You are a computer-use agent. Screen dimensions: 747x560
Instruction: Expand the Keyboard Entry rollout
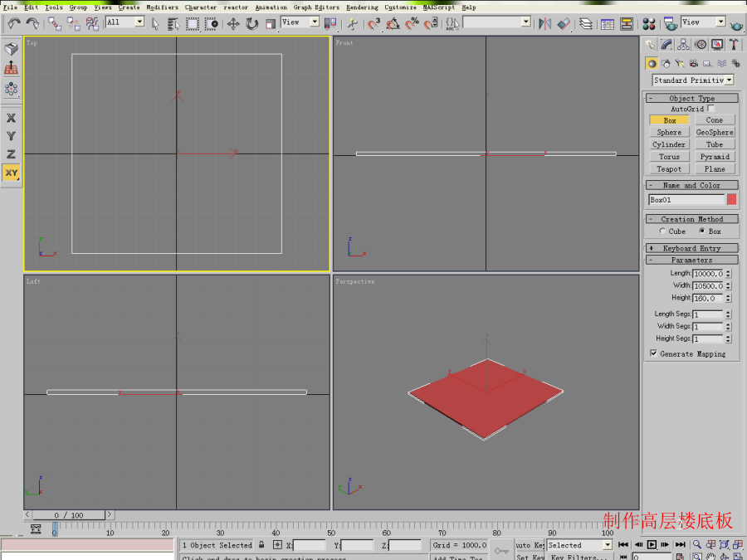coord(691,248)
